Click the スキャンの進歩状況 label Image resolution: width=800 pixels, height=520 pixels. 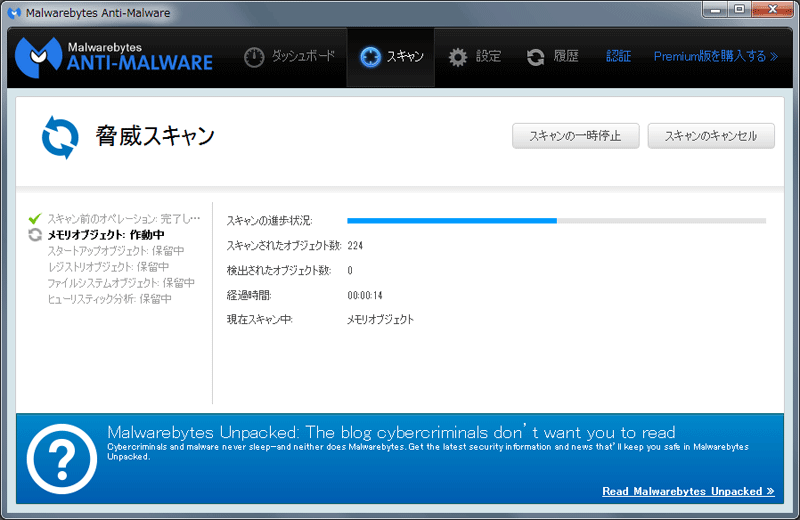(x=269, y=220)
